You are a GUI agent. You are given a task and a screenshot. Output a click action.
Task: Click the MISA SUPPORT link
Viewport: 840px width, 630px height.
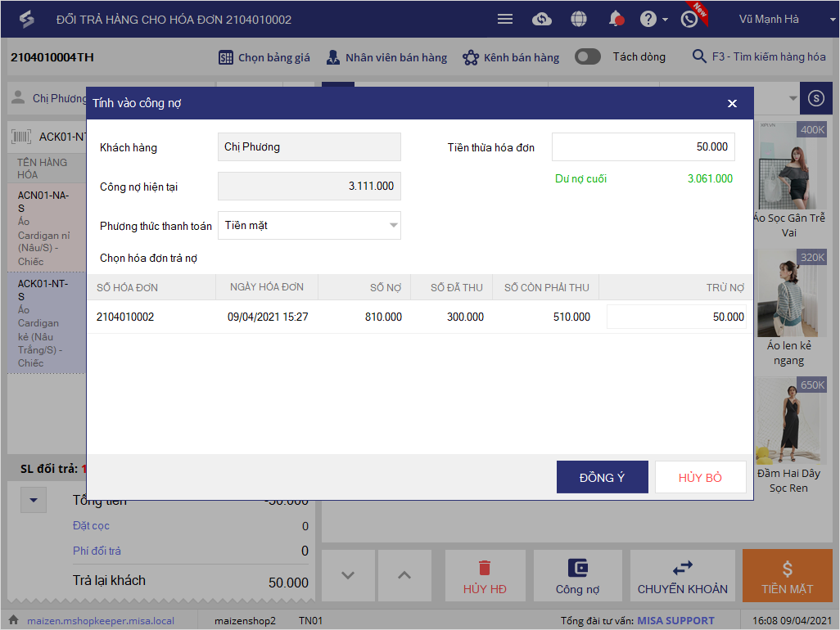pyautogui.click(x=675, y=620)
